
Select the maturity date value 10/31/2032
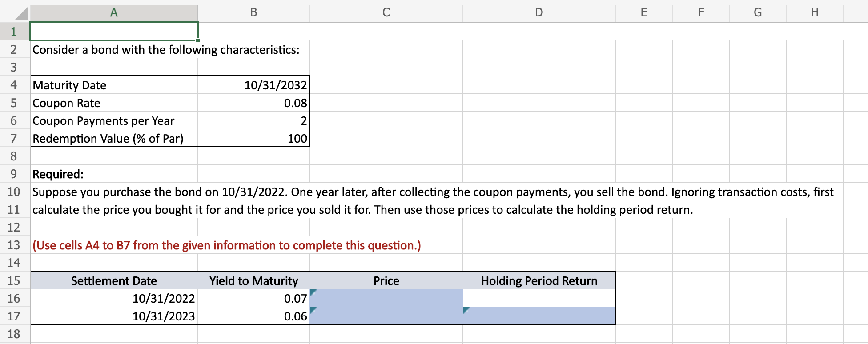pyautogui.click(x=253, y=85)
